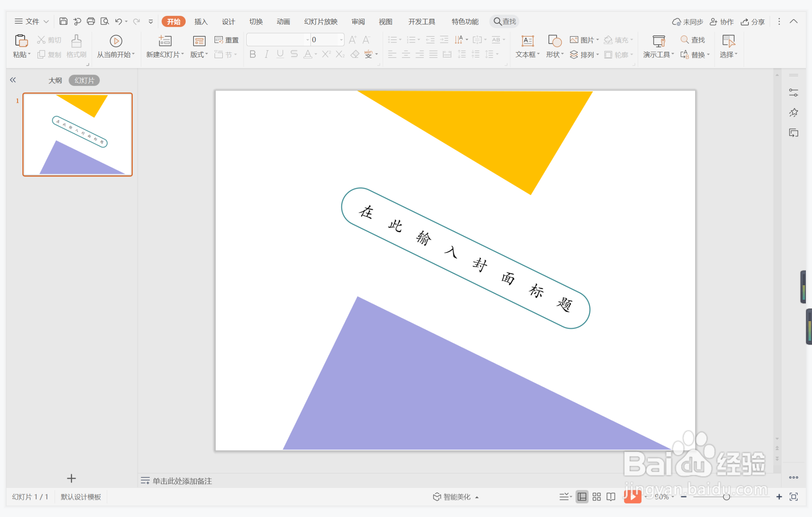The width and height of the screenshot is (812, 517).
Task: Select slide 1 thumbnail in panel
Action: (77, 134)
